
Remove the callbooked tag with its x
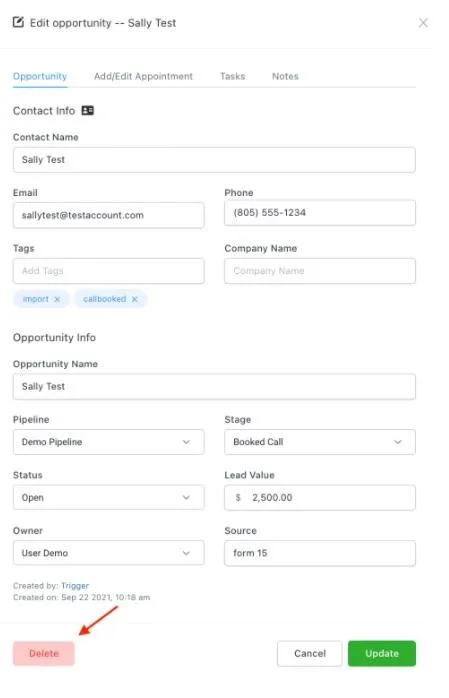(134, 299)
